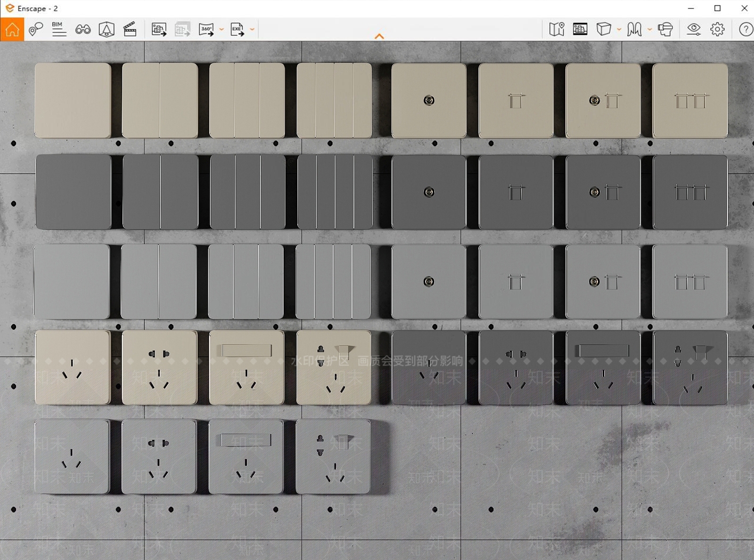This screenshot has width=754, height=560.
Task: Open dropdown beside the 360 panorama export
Action: 221,30
